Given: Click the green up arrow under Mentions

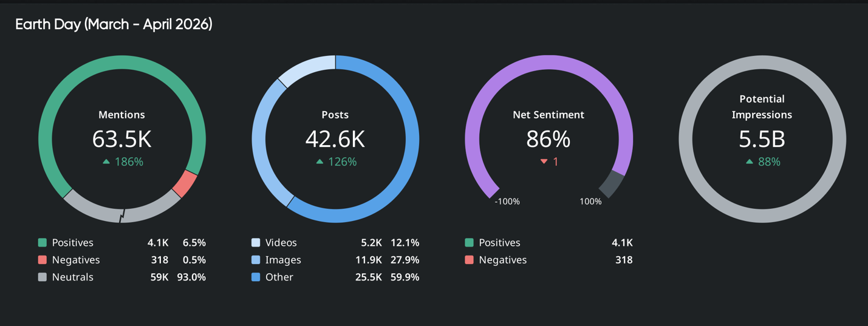Looking at the screenshot, I should 106,162.
